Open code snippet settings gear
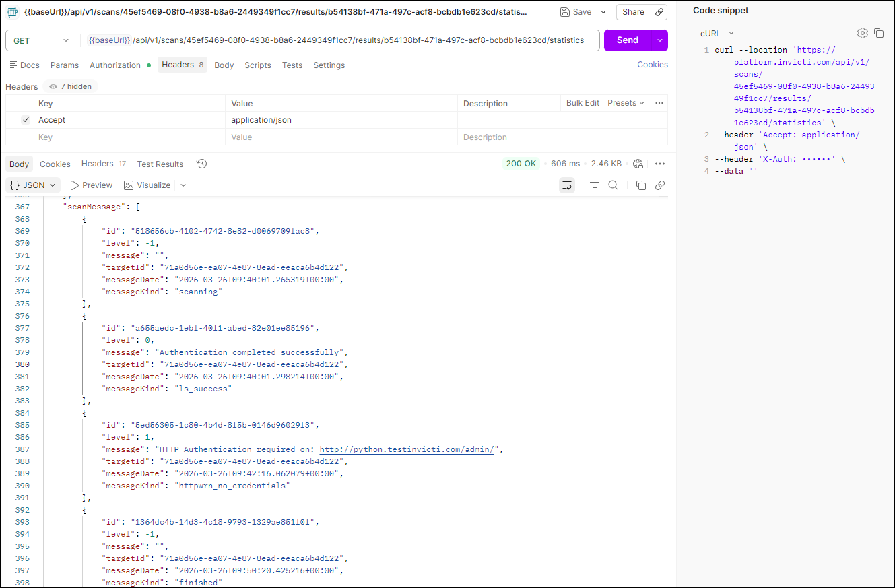Viewport: 895px width, 588px height. point(862,33)
